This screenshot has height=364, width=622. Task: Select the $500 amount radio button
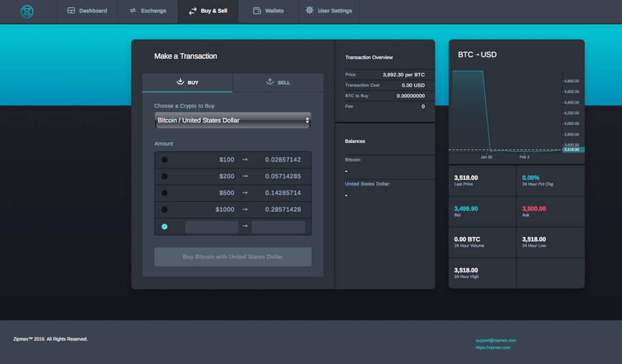(x=164, y=193)
